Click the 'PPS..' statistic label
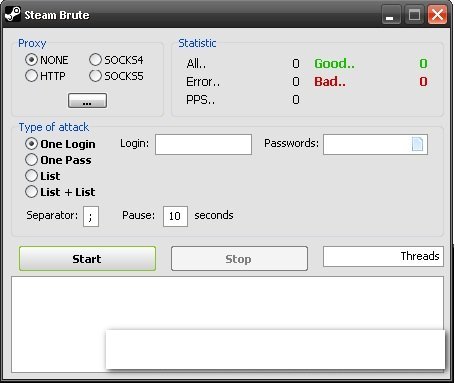Screen dimensions: 455x383 tap(200, 100)
